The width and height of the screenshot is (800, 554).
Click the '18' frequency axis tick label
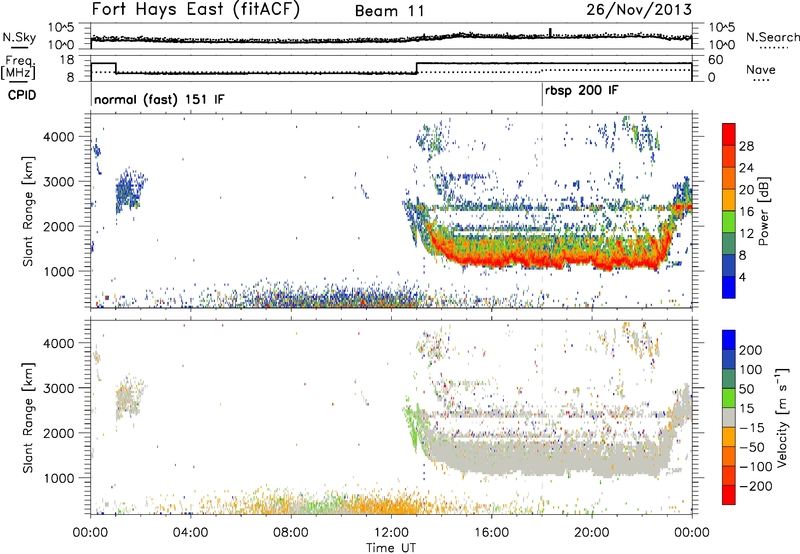click(67, 60)
